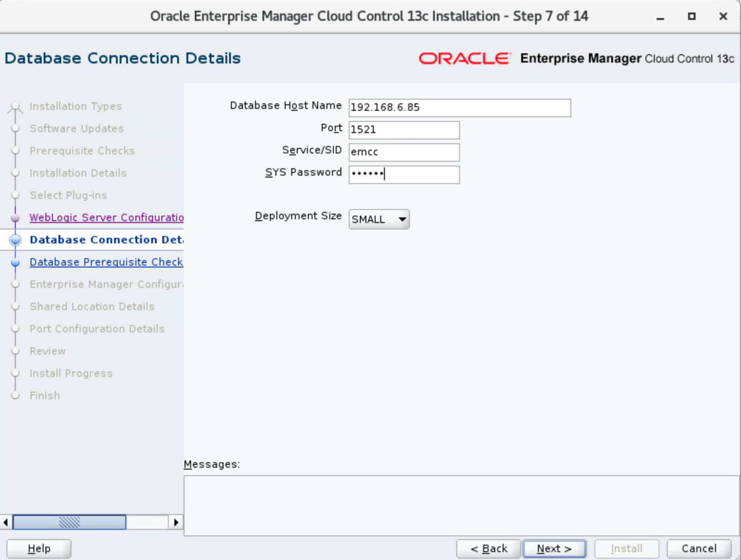741x560 pixels.
Task: Focus the Service/SID field
Action: pyautogui.click(x=404, y=152)
